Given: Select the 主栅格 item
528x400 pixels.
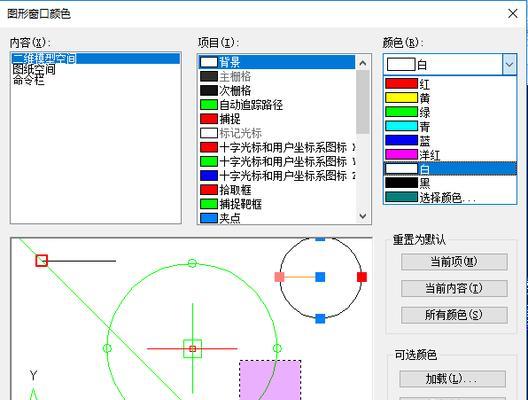Looking at the screenshot, I should coord(277,76).
